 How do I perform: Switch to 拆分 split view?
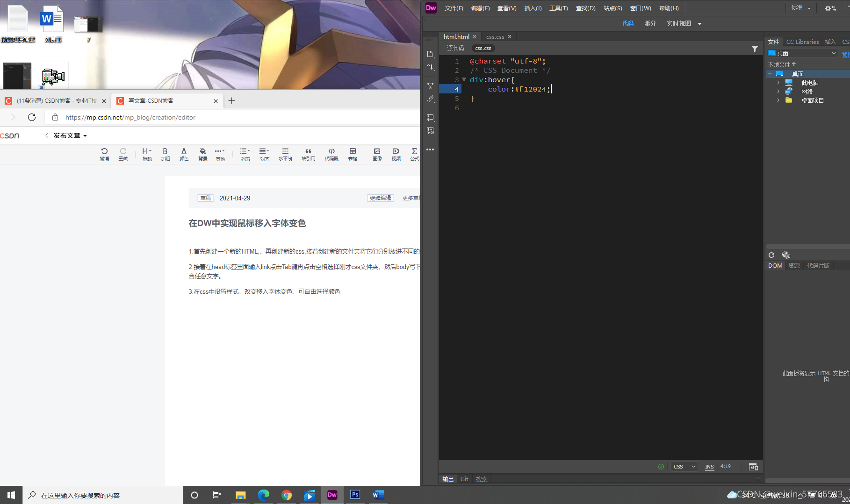point(650,24)
